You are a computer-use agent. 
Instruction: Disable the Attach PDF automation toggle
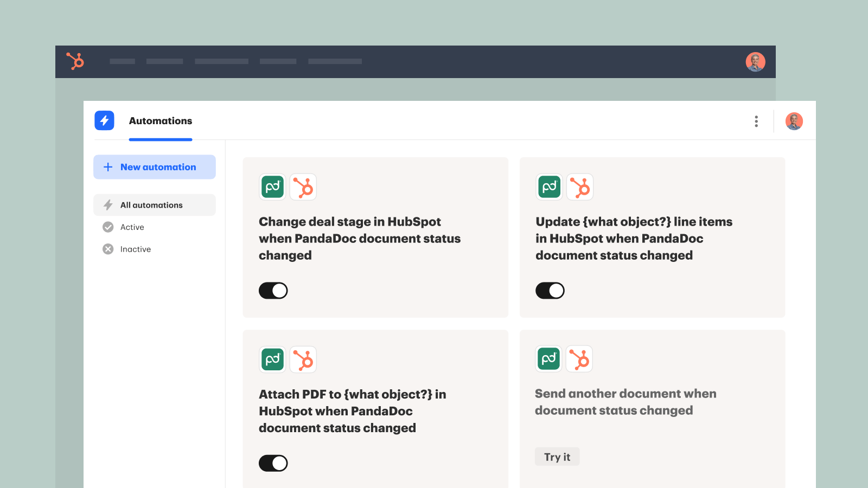click(x=273, y=463)
